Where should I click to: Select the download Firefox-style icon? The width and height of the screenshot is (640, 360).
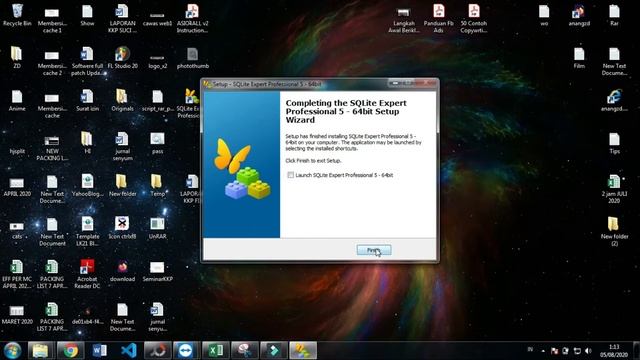pyautogui.click(x=122, y=271)
